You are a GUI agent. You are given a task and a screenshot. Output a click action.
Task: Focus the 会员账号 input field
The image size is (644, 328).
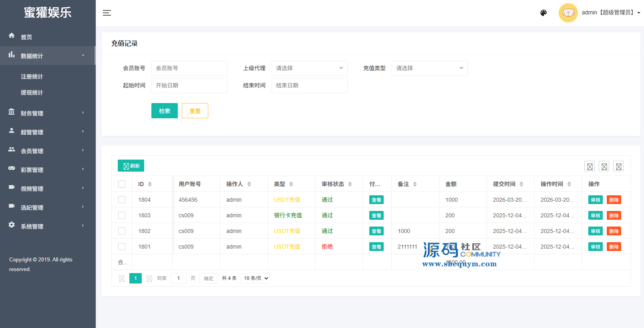click(189, 68)
